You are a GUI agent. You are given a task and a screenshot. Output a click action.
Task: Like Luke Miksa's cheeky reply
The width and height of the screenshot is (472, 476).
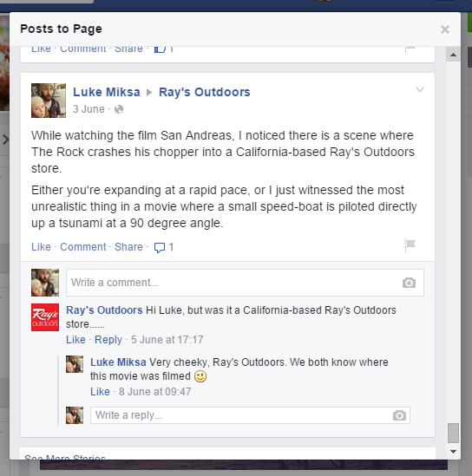[x=100, y=392]
